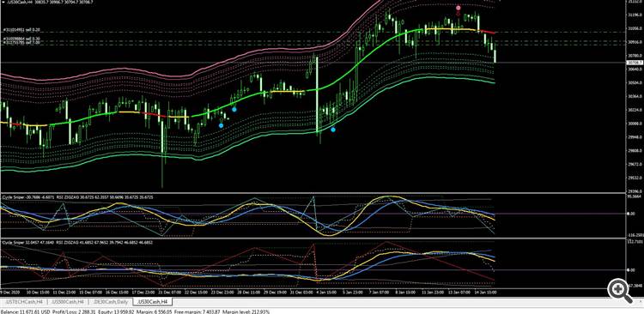
Task: Click the blue signal dot near 23 Dec
Action: (221, 125)
